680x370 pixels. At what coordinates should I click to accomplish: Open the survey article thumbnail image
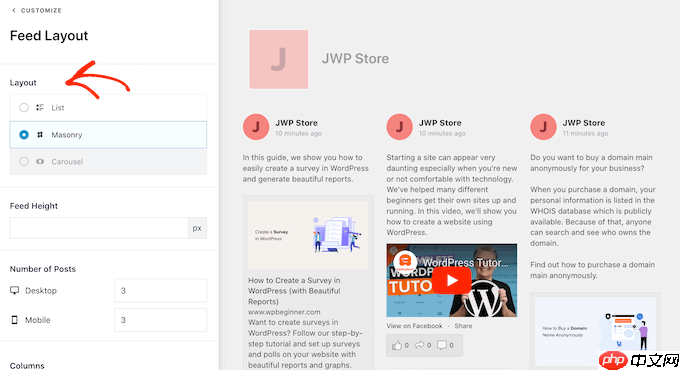(x=308, y=235)
